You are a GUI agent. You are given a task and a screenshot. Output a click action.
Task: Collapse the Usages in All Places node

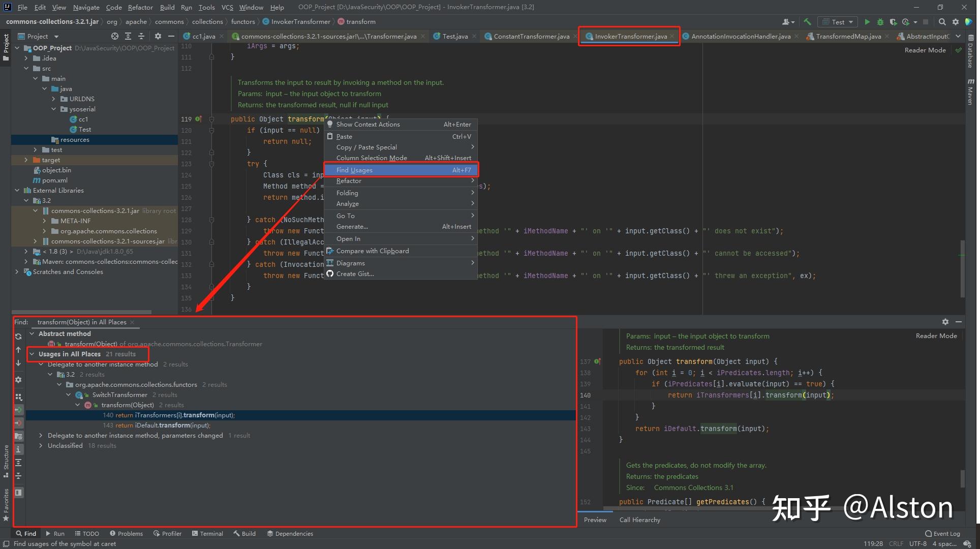(32, 354)
